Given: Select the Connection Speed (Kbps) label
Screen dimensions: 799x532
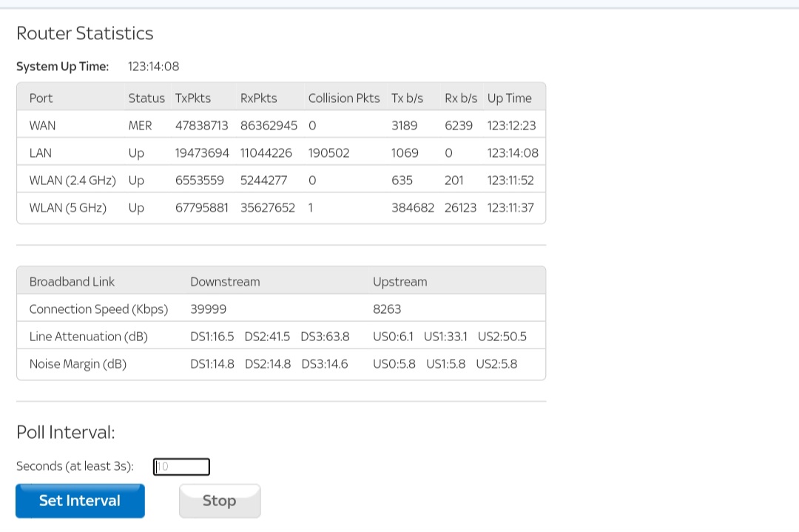Looking at the screenshot, I should 98,309.
